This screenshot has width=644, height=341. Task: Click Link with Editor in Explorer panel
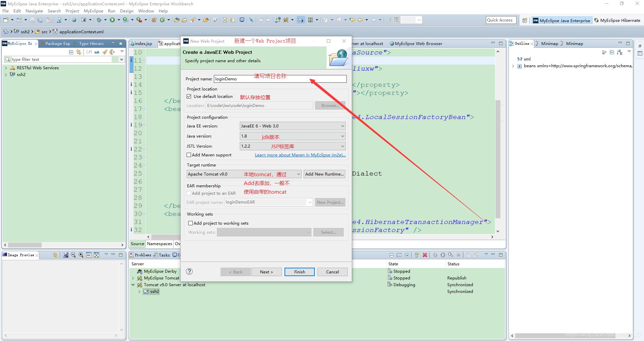[x=79, y=52]
